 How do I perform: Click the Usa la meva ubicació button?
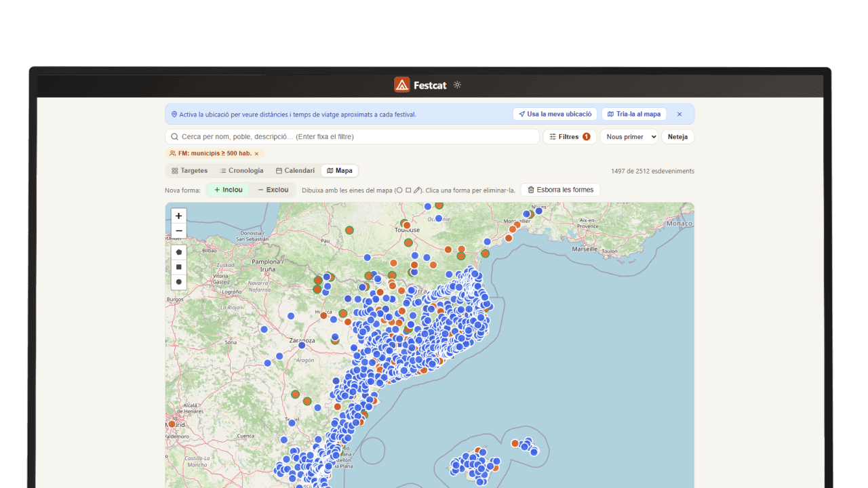click(555, 115)
